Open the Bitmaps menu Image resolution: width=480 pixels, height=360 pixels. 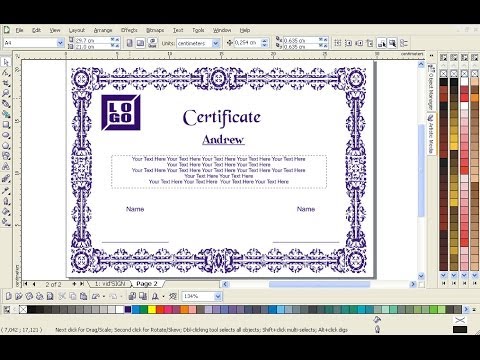tap(155, 30)
